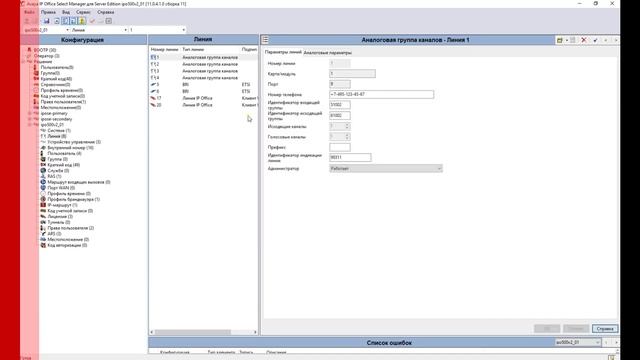Click the Отмена button
Screen dimensions: 640x360
point(576,329)
